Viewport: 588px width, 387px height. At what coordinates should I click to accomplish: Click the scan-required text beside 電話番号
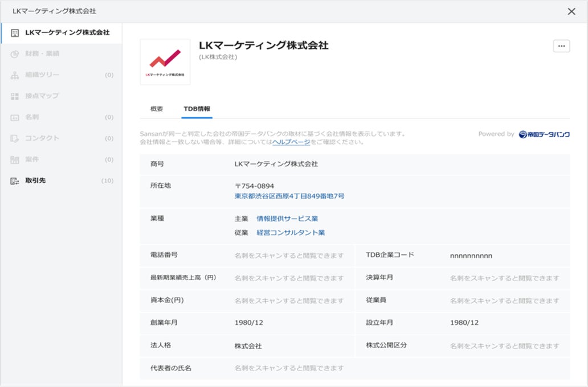289,256
